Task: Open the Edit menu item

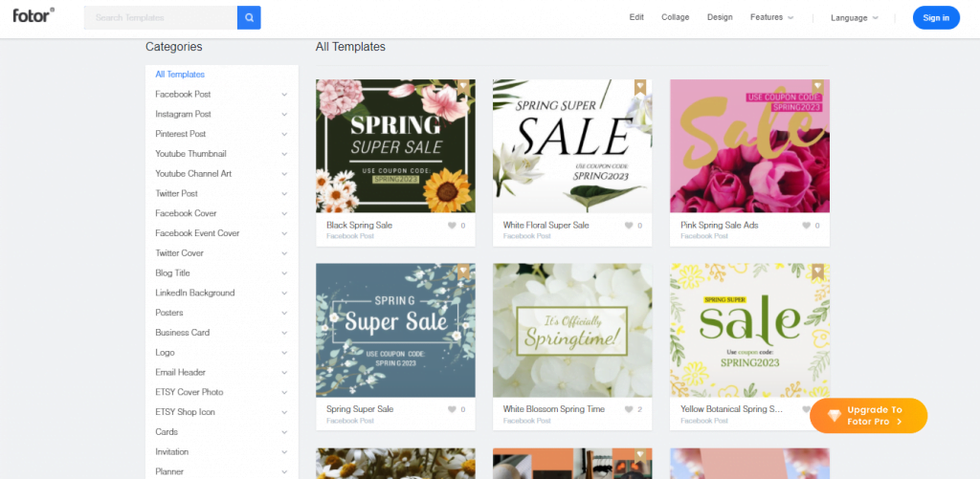Action: (636, 17)
